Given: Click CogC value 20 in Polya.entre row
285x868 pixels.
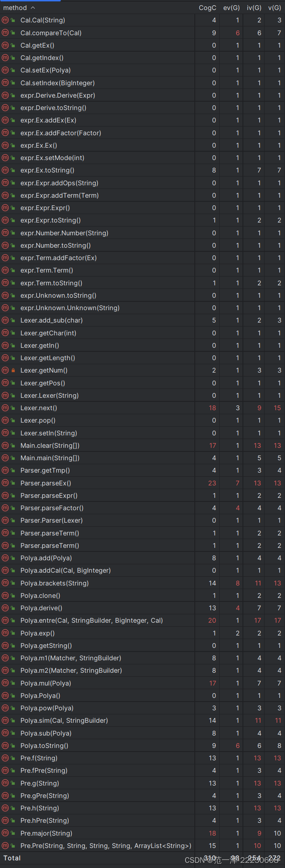Looking at the screenshot, I should [x=212, y=620].
